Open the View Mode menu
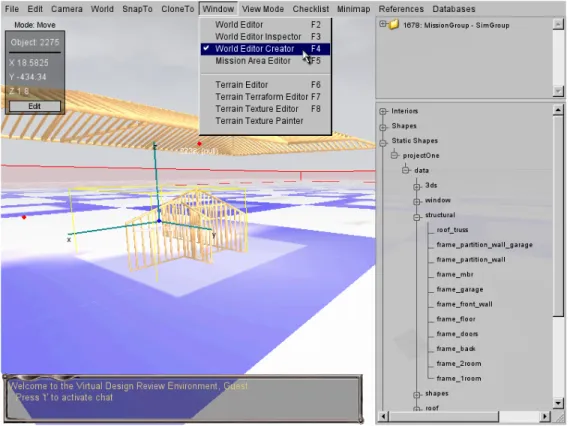The height and width of the screenshot is (426, 570). [x=263, y=9]
